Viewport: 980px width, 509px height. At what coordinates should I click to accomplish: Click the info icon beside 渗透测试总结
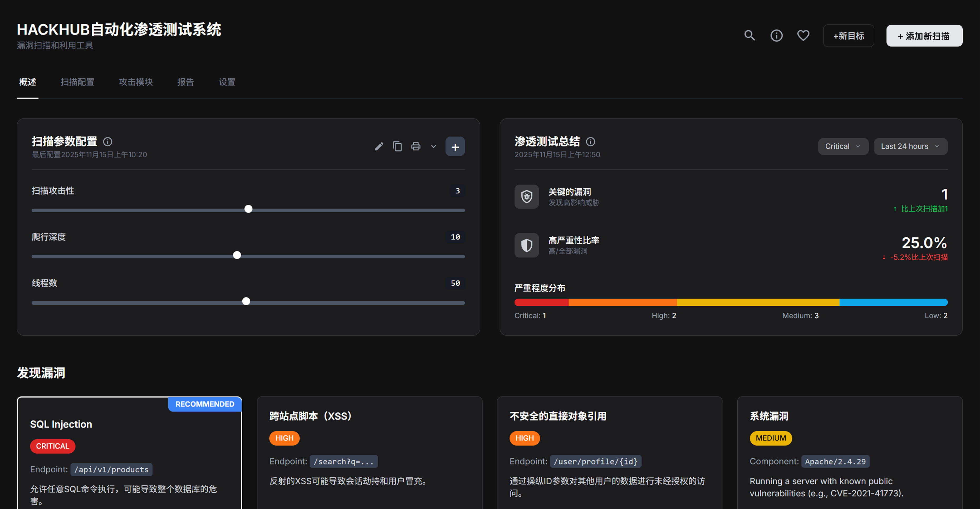[x=591, y=142]
